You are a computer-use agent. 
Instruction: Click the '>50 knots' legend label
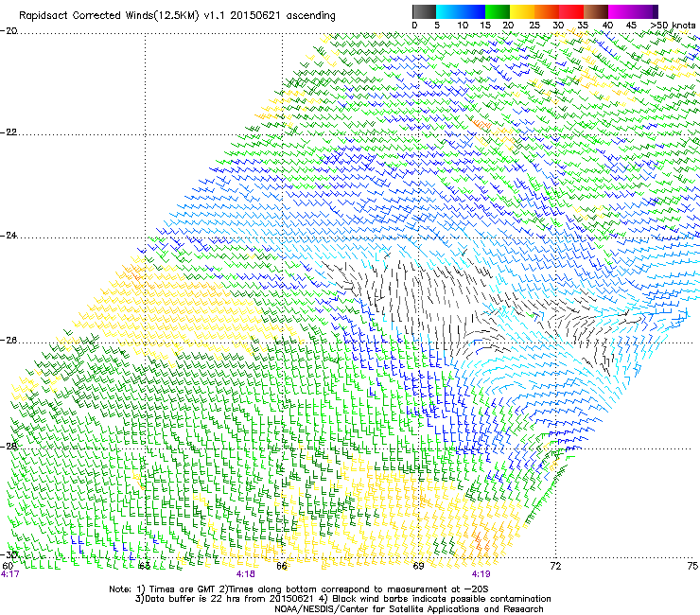[x=673, y=25]
